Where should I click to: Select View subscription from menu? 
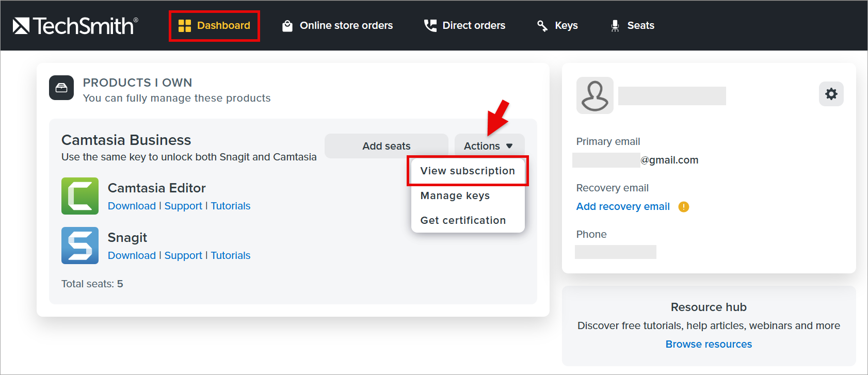tap(468, 171)
